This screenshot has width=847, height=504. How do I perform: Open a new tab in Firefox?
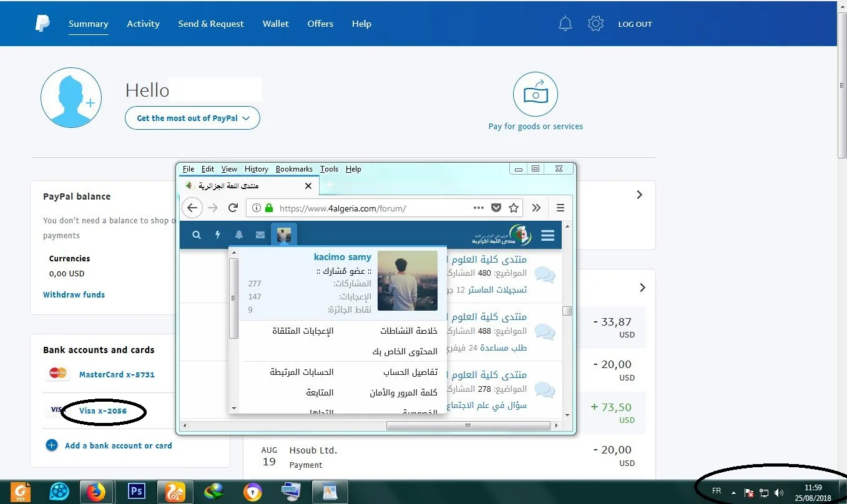click(330, 185)
